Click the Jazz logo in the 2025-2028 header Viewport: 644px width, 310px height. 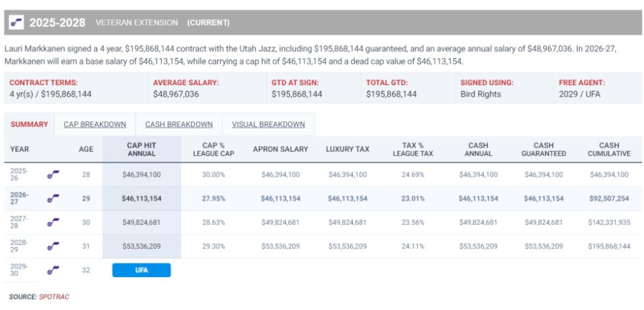point(16,23)
